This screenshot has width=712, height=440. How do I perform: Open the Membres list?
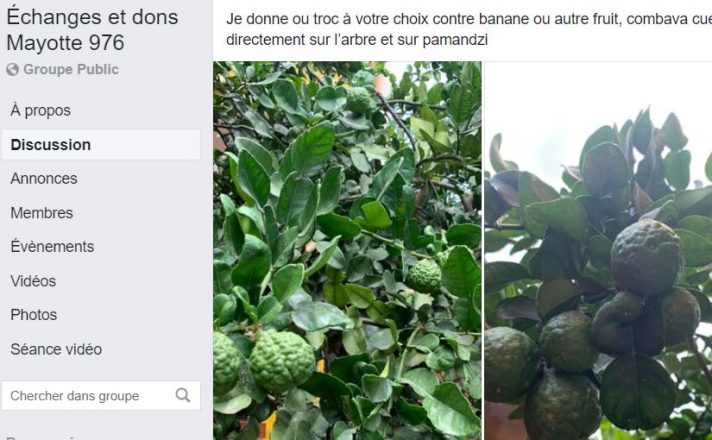42,213
